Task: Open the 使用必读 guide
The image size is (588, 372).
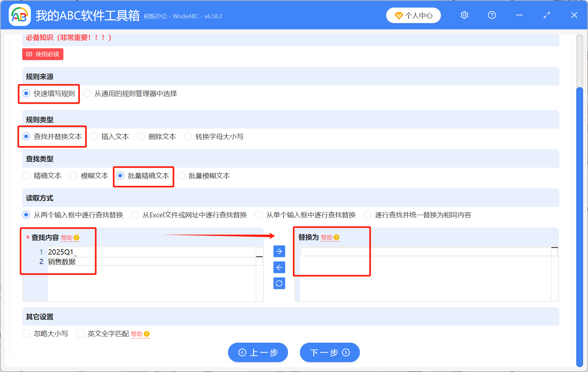Action: pyautogui.click(x=42, y=54)
